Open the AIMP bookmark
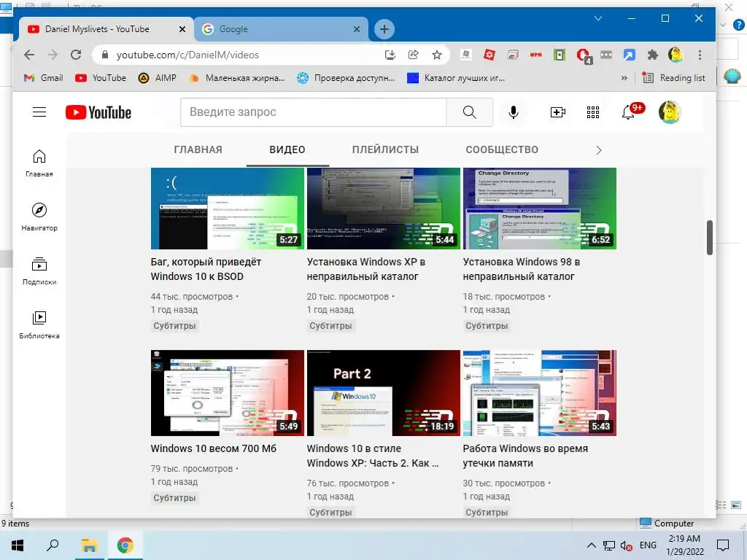747x560 pixels. point(158,77)
